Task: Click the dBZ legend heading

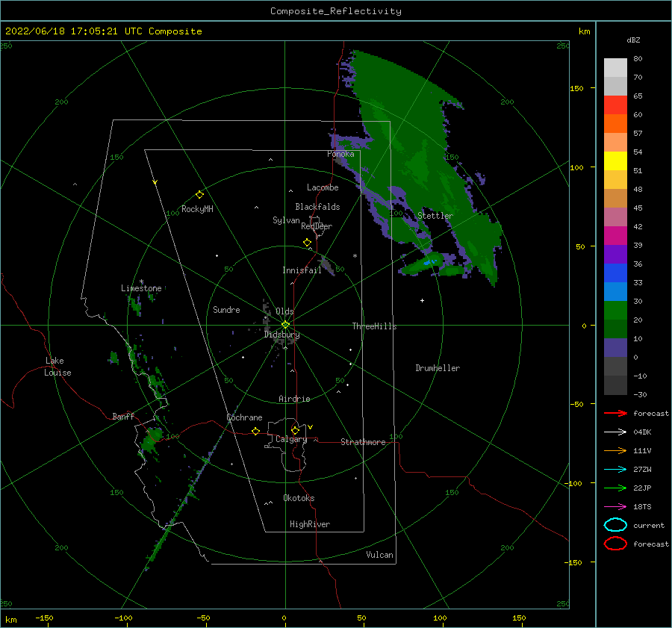Action: pyautogui.click(x=633, y=40)
